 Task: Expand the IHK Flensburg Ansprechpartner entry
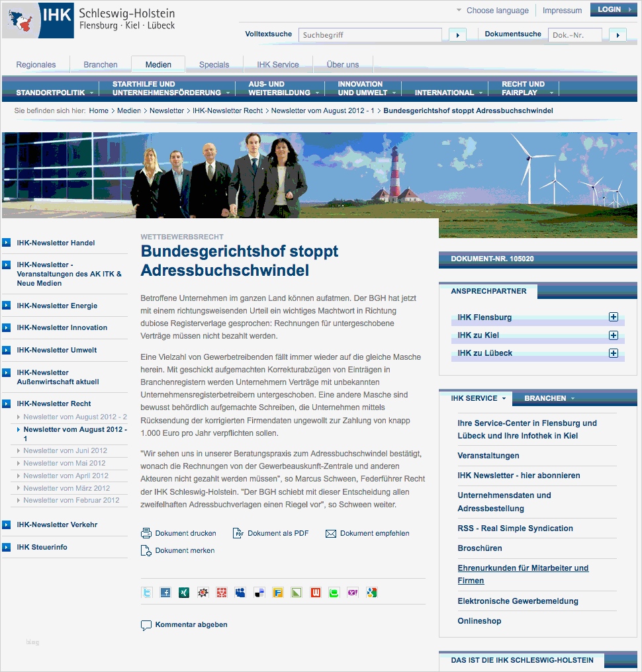pyautogui.click(x=615, y=317)
